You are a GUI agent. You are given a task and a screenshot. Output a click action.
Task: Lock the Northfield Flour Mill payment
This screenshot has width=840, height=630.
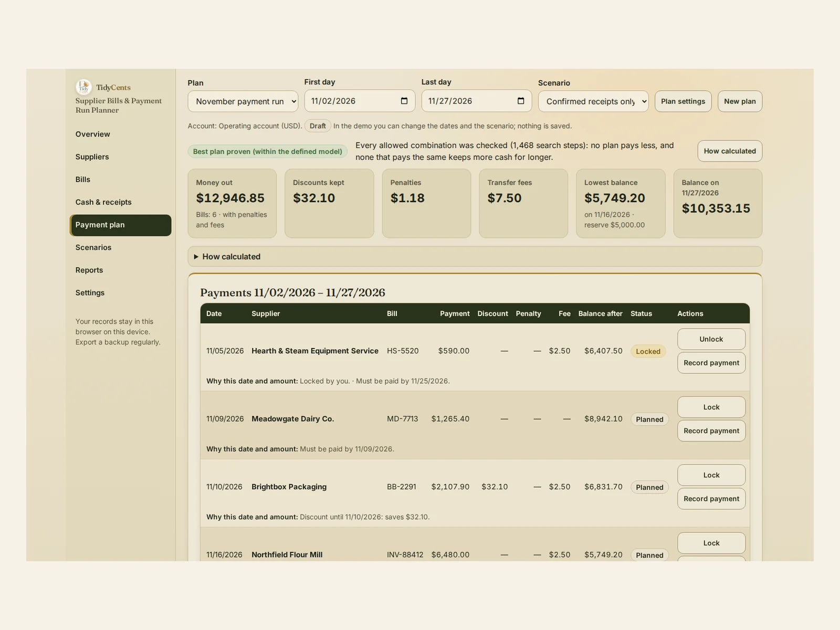pyautogui.click(x=711, y=543)
